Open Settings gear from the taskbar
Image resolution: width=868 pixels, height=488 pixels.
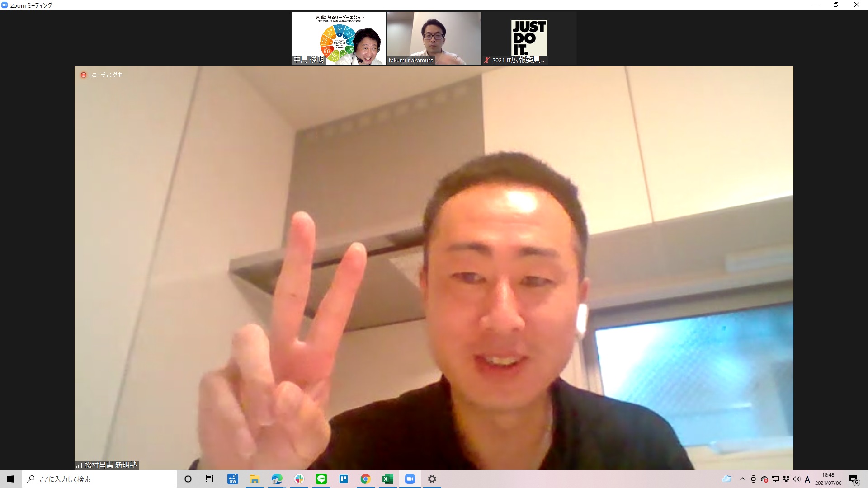(432, 479)
